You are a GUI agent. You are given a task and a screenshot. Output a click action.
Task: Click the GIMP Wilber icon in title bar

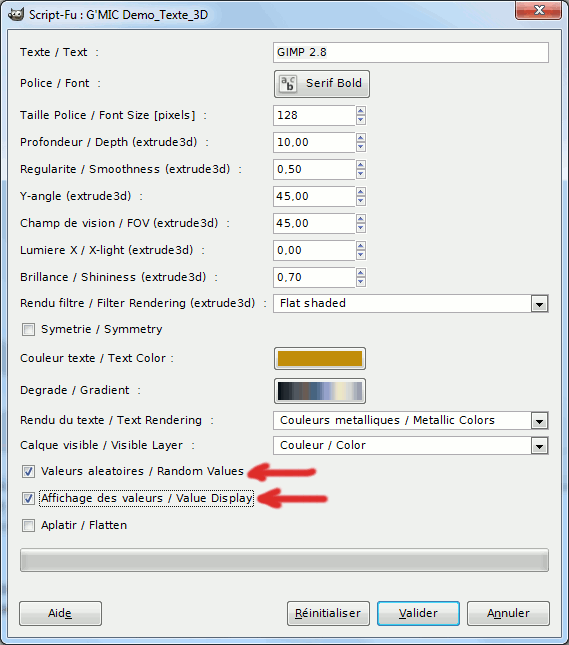pos(16,14)
